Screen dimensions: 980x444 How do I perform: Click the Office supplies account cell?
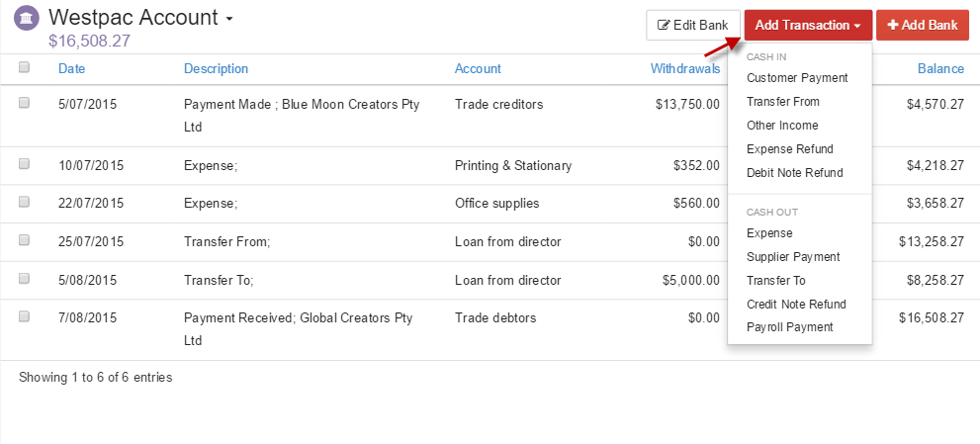point(496,204)
